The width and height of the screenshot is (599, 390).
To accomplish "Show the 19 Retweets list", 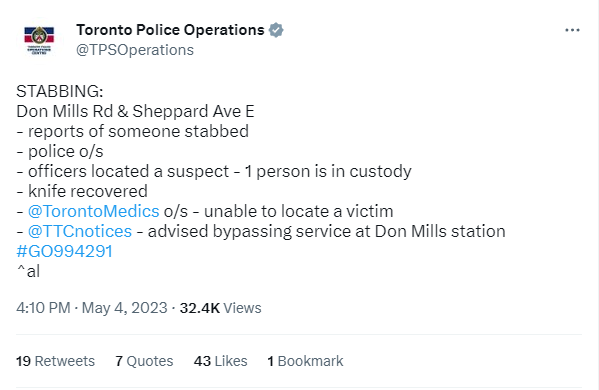I will 55,361.
